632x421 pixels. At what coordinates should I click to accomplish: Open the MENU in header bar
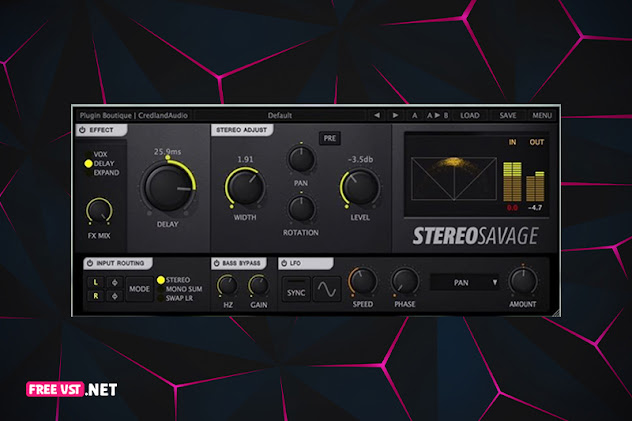(x=542, y=116)
